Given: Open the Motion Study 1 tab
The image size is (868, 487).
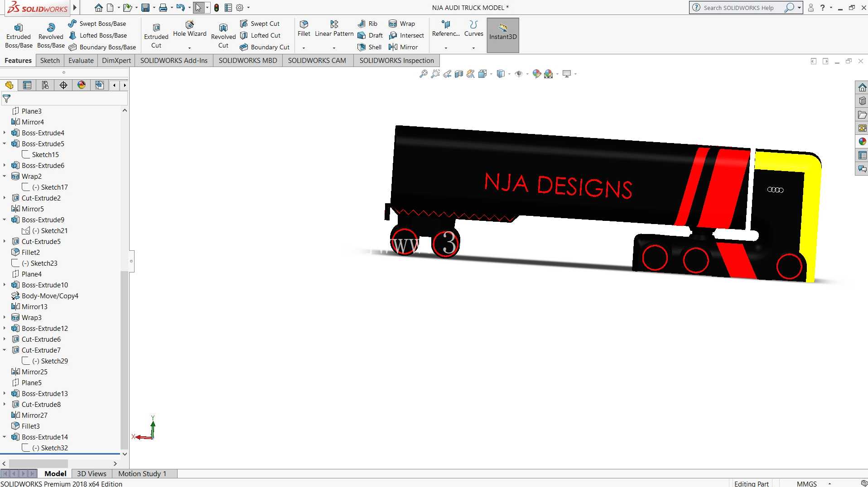Looking at the screenshot, I should 142,473.
